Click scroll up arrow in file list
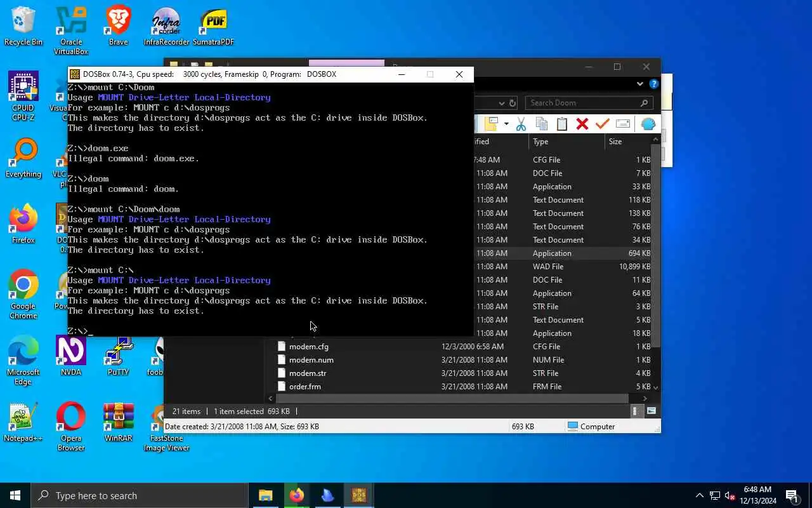This screenshot has height=508, width=812. coord(656,139)
